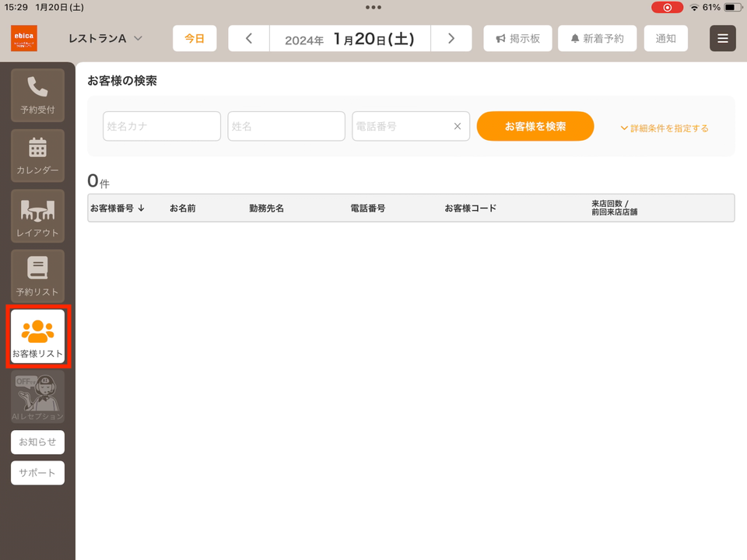Click the お客様コード column header

[x=470, y=208]
